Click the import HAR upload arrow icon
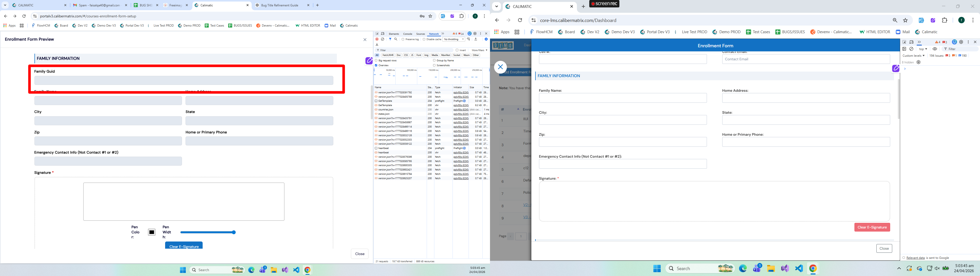980x276 pixels. click(x=475, y=39)
